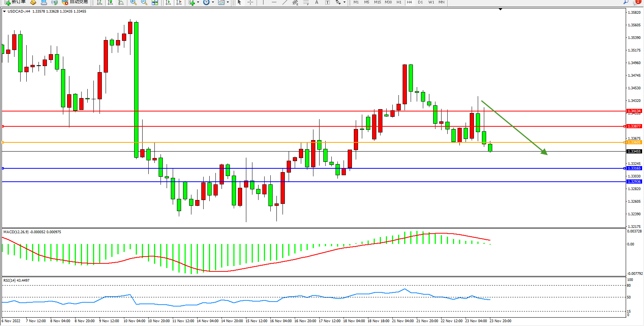Screen dimensions: 644x326
Task: Open the indicators list dropdown arrow
Action: click(198, 2)
